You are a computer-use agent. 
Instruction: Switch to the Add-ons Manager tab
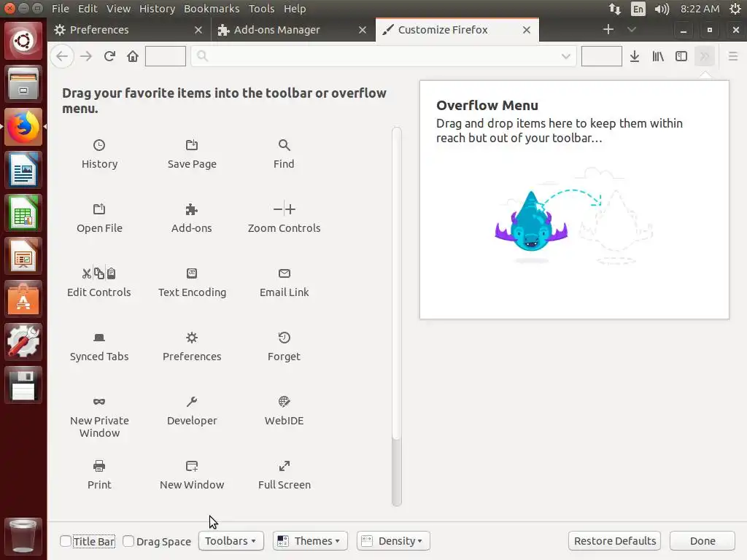(293, 29)
